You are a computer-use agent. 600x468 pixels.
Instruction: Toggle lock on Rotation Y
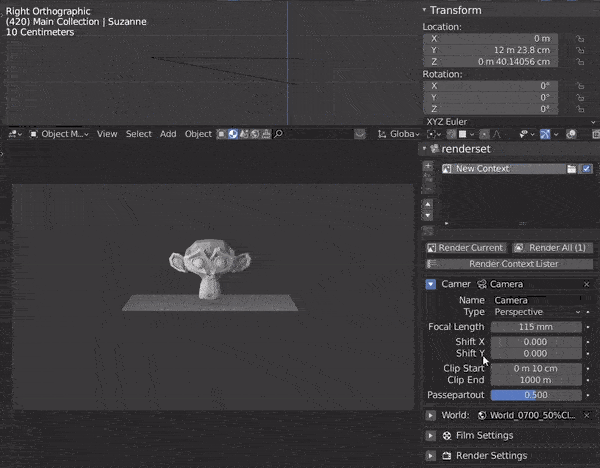(580, 98)
